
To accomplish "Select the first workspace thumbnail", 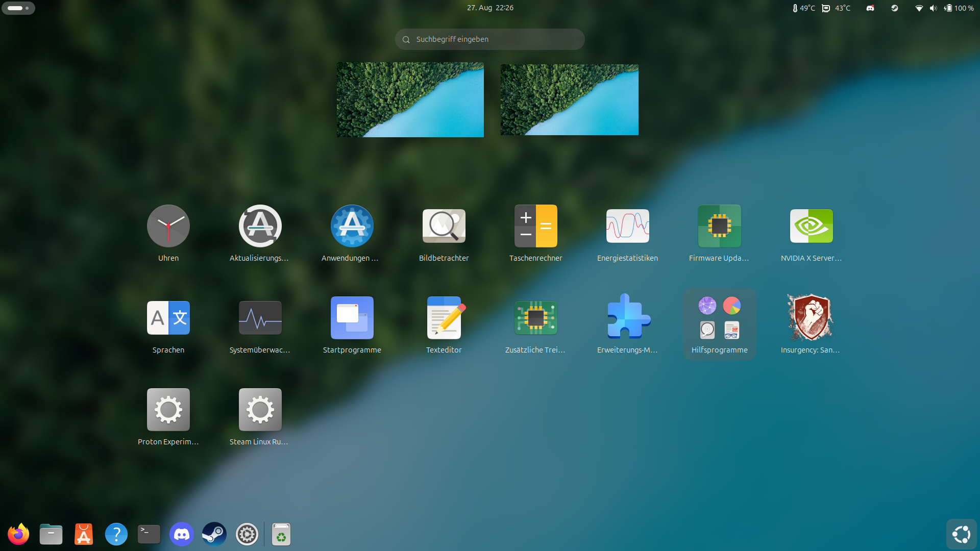I will point(410,99).
